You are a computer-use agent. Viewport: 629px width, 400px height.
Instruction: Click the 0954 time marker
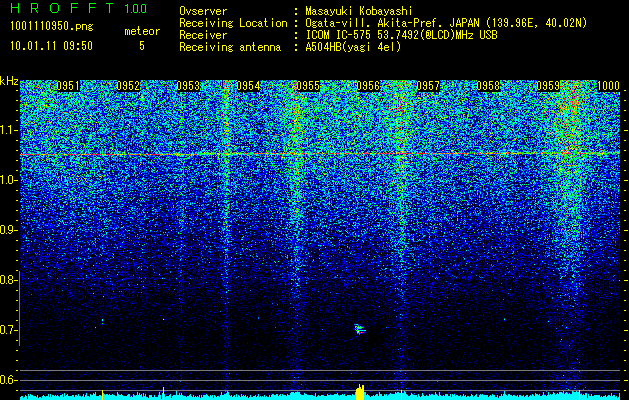coord(248,86)
